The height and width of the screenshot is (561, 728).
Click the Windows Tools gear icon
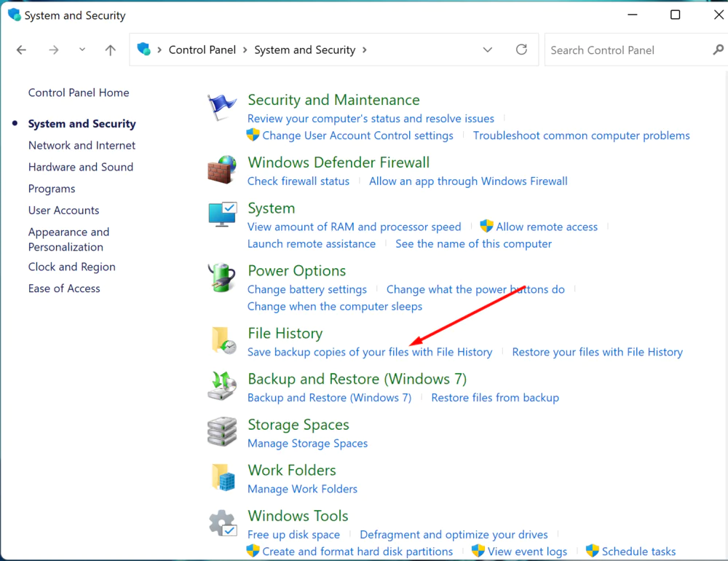click(x=222, y=524)
